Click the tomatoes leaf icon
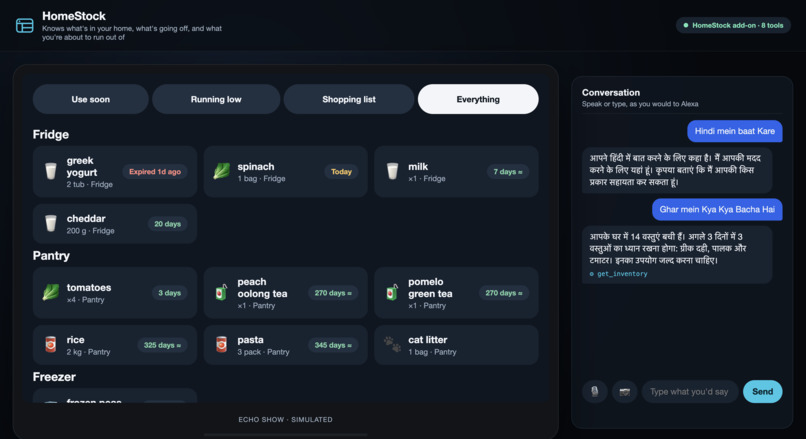Viewport: 806px width, 439px height. pyautogui.click(x=50, y=292)
